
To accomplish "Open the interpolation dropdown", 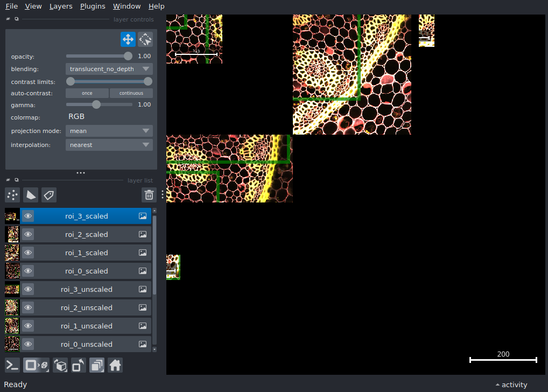I will tap(109, 145).
